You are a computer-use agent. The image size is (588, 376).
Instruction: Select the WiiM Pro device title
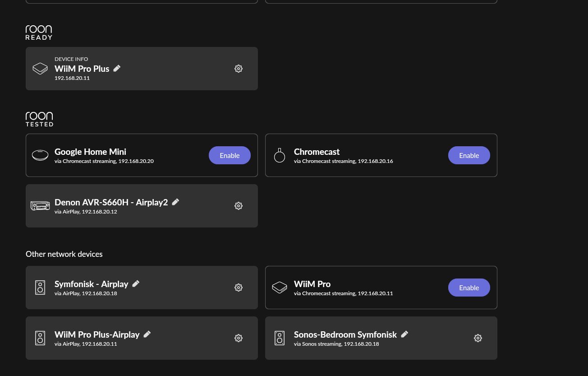312,284
